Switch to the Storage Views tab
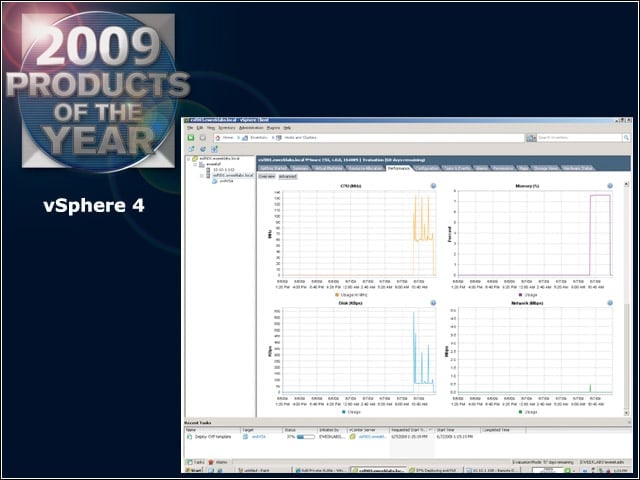This screenshot has height=480, width=640. coord(545,168)
